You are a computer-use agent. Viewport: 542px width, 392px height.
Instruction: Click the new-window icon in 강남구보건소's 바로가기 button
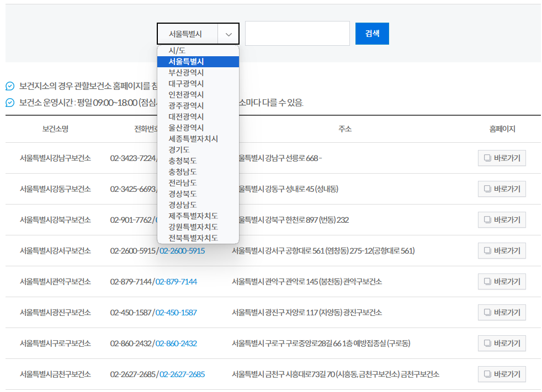coord(487,158)
